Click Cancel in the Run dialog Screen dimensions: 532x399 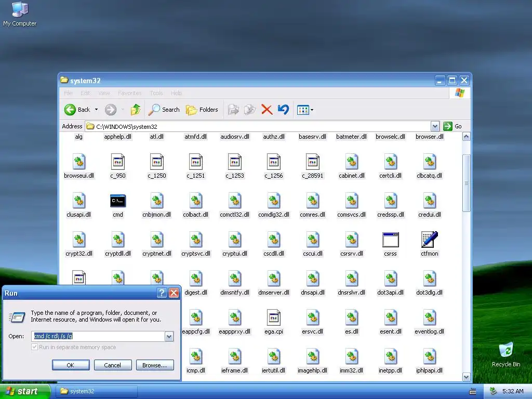tap(112, 365)
